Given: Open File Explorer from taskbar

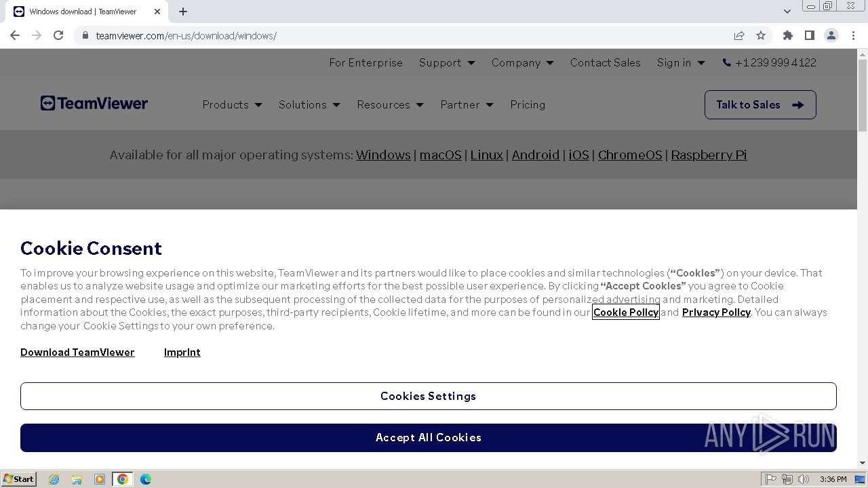Looking at the screenshot, I should (77, 479).
